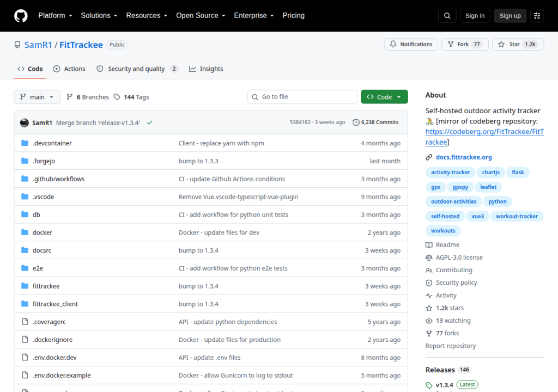Viewport: 558px width, 392px height.
Task: Expand the Resources menu
Action: (147, 16)
